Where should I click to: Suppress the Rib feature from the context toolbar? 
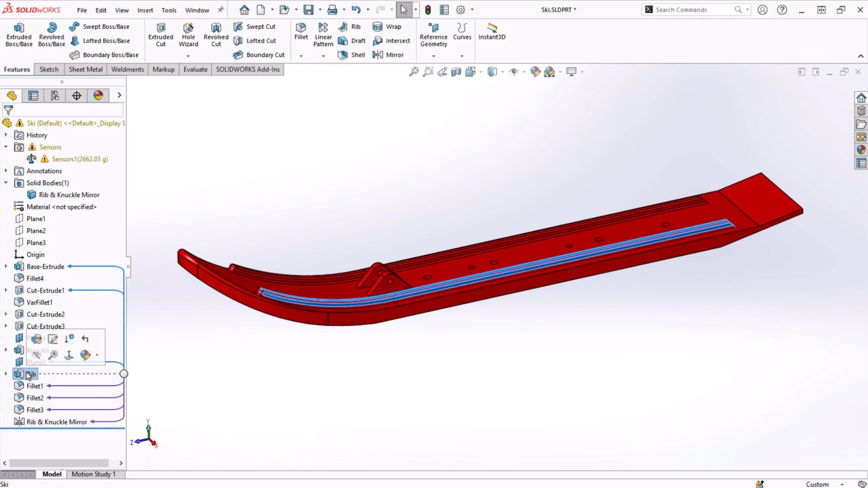[69, 339]
